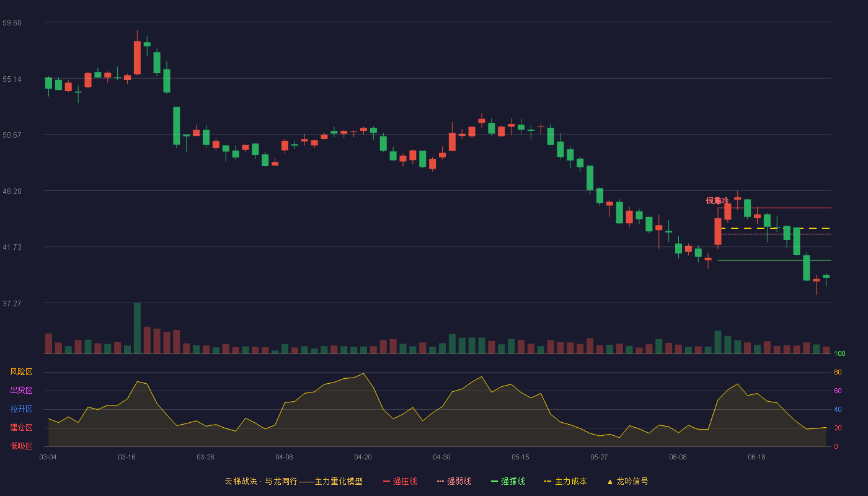Toggle the 强弱线 legend entry

point(454,481)
